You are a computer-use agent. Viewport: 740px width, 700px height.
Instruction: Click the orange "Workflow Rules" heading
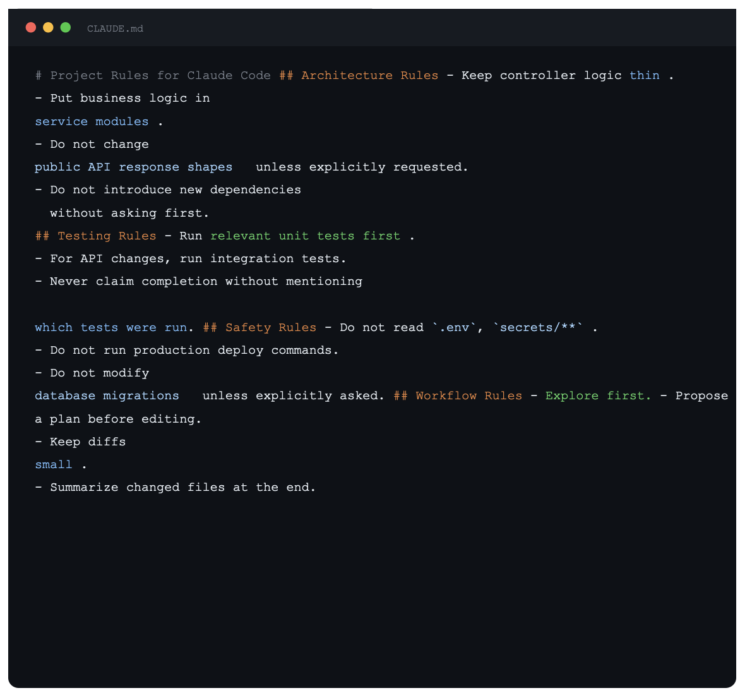pos(468,395)
